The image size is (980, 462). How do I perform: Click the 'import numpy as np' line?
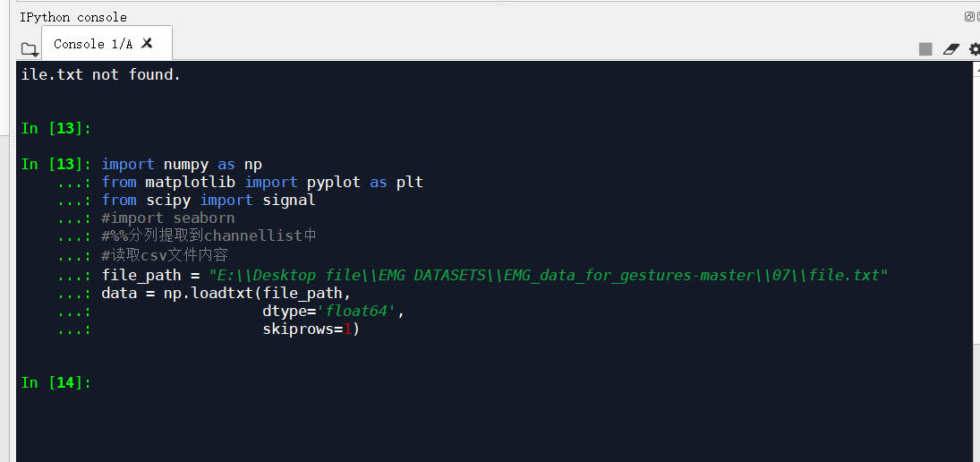182,165
